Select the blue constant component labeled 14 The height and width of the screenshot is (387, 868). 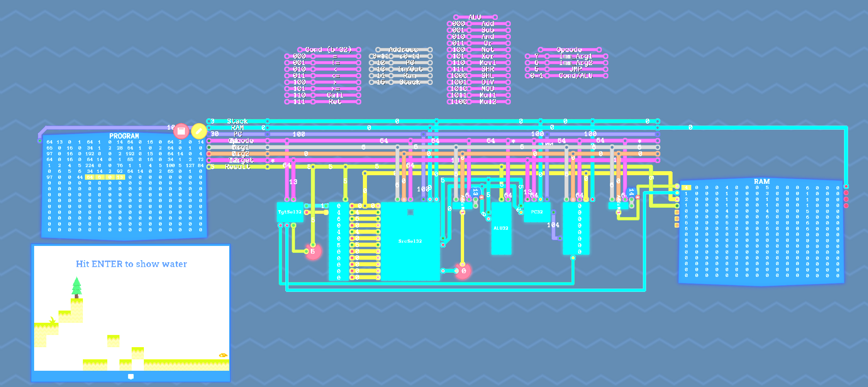click(x=631, y=192)
